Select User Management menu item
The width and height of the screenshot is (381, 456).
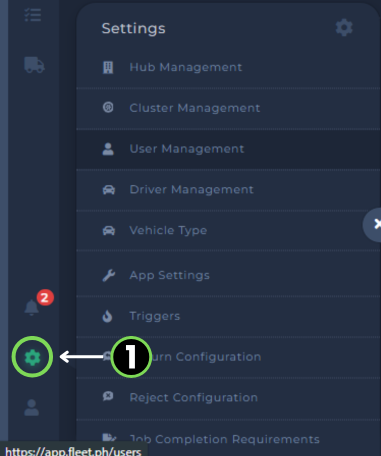(228, 149)
